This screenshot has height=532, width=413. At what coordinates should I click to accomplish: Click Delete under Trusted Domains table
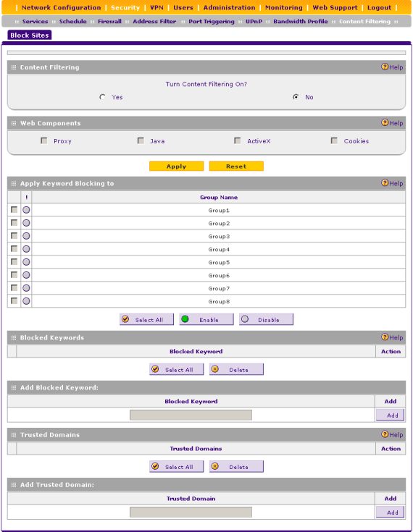click(x=236, y=467)
